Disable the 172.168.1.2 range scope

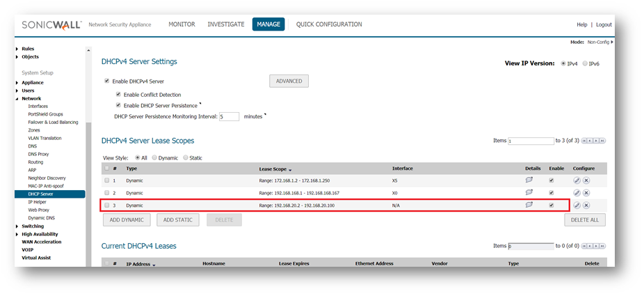click(552, 180)
